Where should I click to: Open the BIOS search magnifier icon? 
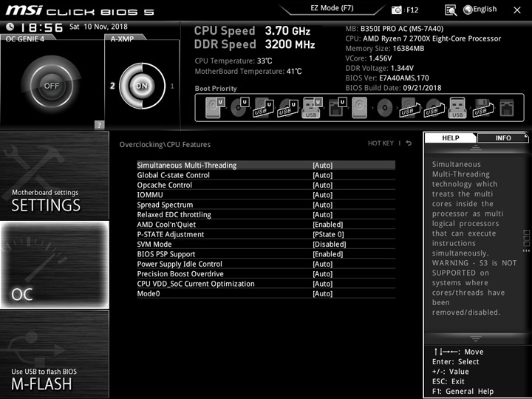[451, 10]
